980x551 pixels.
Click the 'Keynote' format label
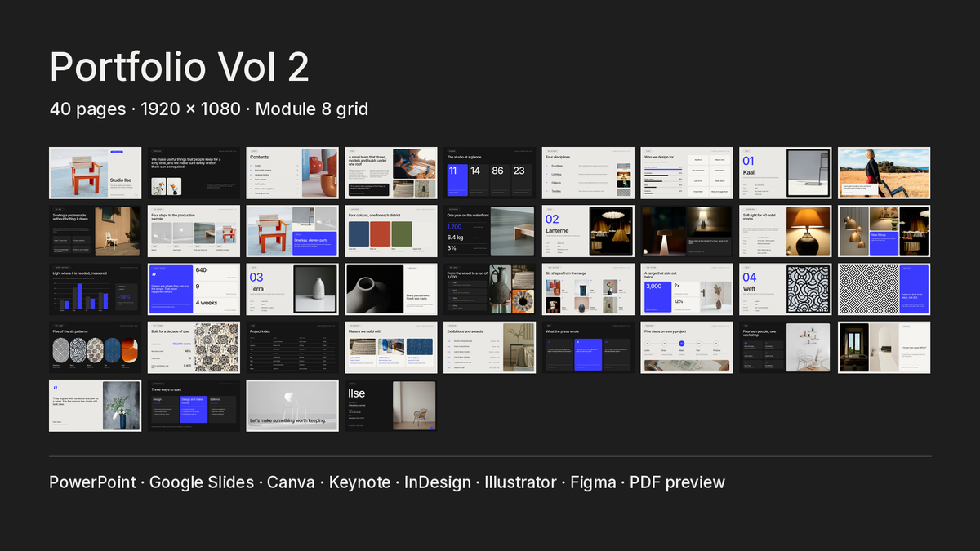click(x=360, y=482)
